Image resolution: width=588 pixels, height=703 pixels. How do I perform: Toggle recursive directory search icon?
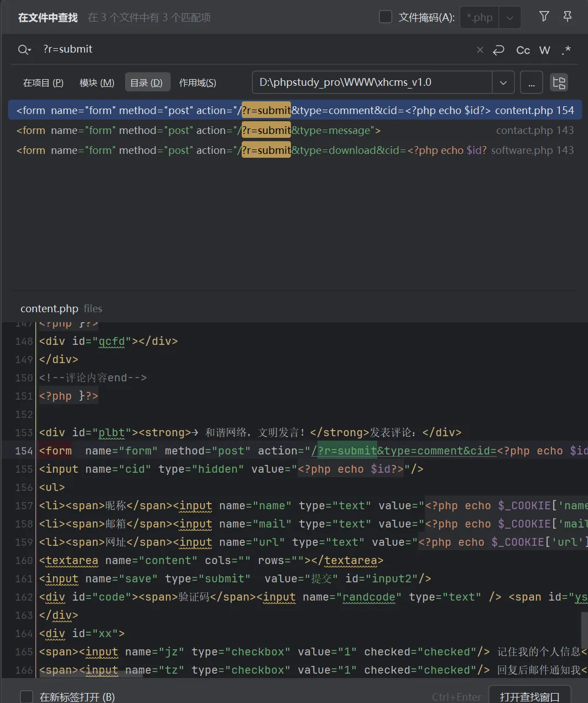(559, 82)
